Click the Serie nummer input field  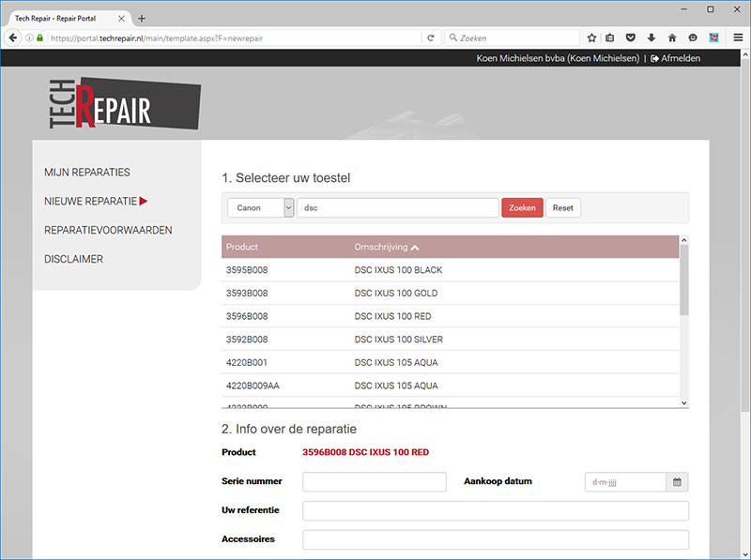pos(375,482)
